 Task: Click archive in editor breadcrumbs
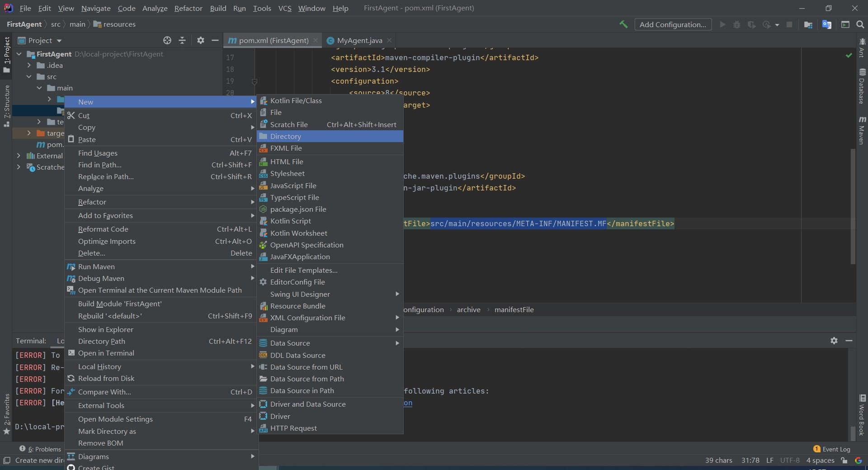click(468, 309)
